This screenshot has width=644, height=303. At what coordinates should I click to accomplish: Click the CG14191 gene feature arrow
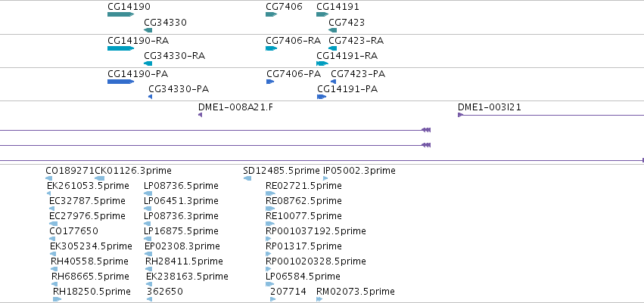(322, 14)
